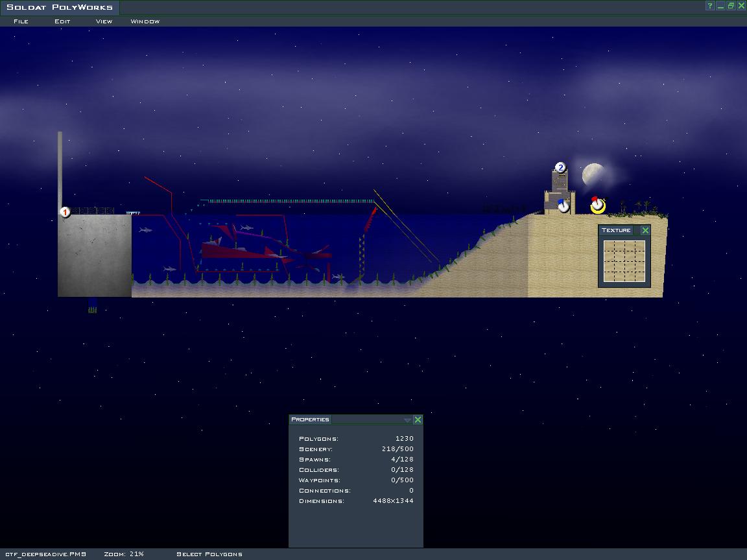Click the sand texture preview grid

(624, 261)
